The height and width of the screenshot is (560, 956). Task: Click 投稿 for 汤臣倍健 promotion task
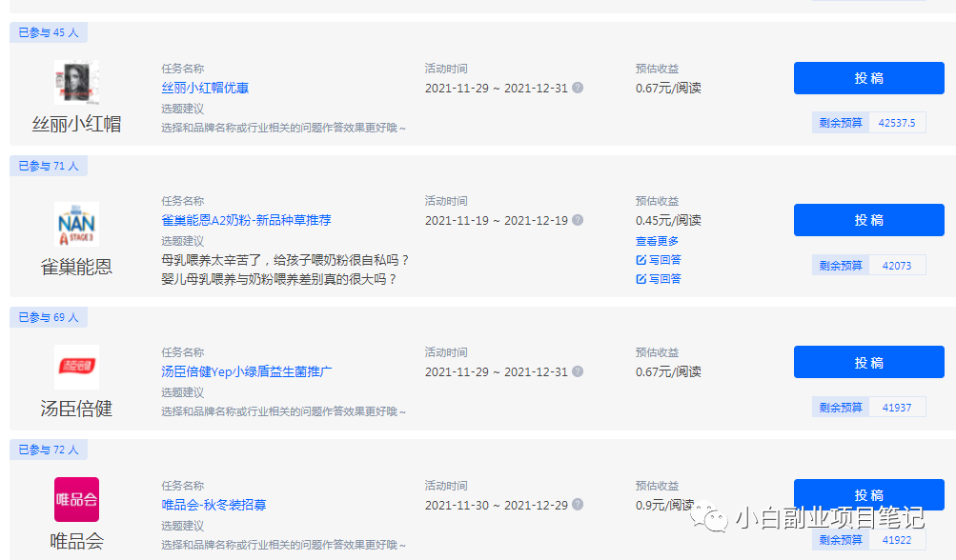pyautogui.click(x=867, y=362)
